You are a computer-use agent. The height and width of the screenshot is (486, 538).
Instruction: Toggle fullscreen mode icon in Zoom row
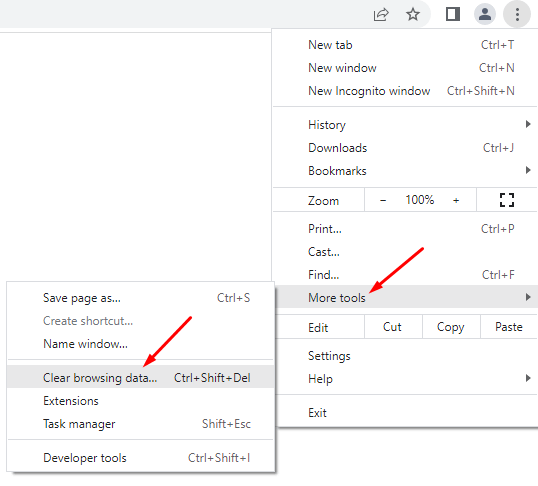click(x=507, y=200)
